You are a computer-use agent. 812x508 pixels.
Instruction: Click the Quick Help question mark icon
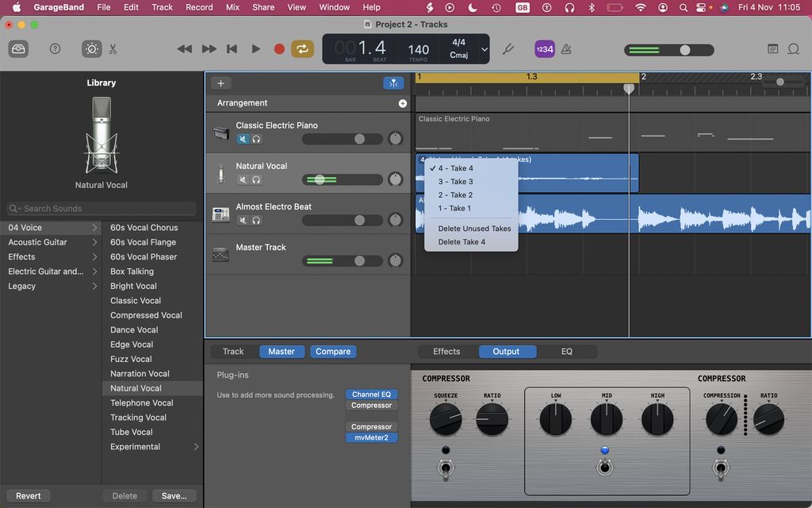55,48
